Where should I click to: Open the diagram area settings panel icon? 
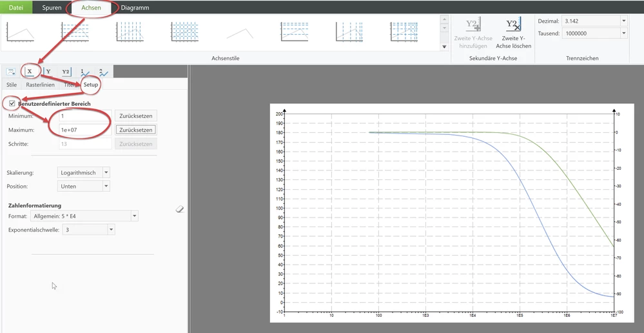pyautogui.click(x=12, y=72)
